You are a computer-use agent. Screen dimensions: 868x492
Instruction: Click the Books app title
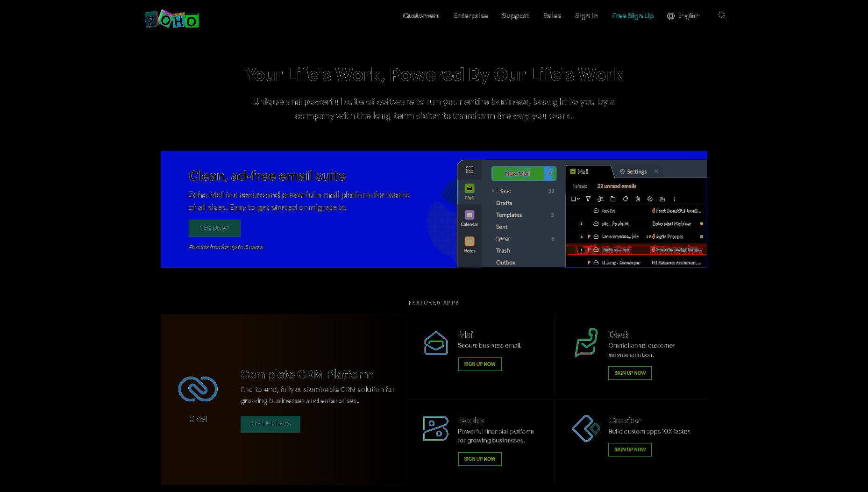click(471, 420)
